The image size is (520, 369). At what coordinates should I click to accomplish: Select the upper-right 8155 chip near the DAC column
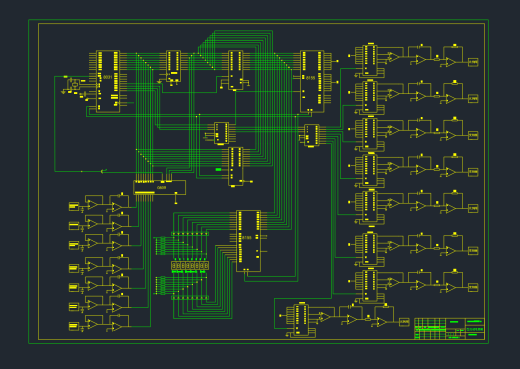312,81
